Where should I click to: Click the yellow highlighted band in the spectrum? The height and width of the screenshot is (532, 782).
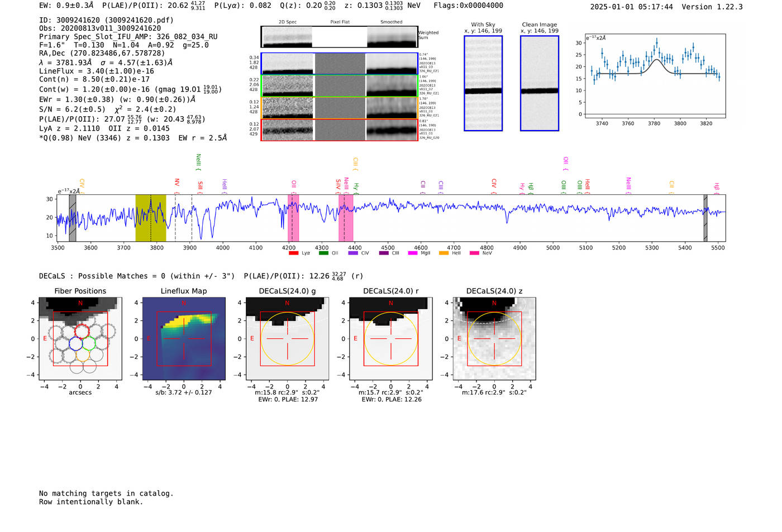point(151,218)
